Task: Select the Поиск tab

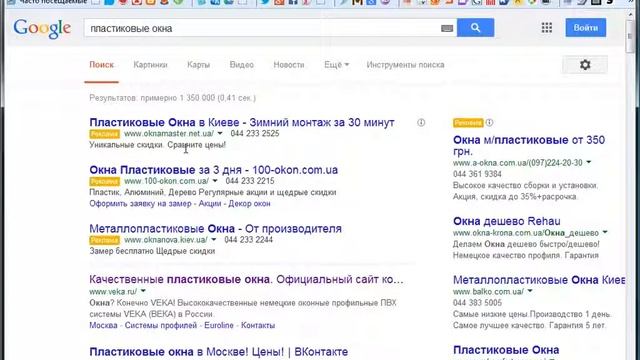Action: [x=102, y=65]
